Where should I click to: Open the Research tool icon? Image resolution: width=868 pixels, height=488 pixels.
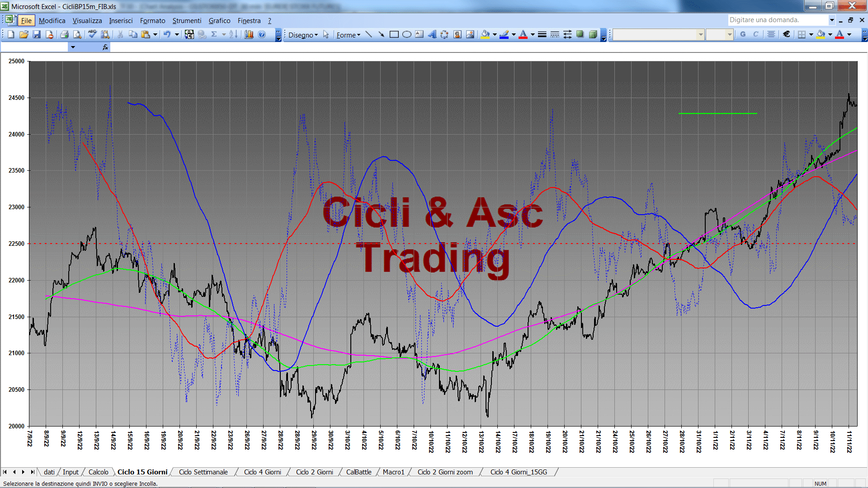[x=105, y=34]
